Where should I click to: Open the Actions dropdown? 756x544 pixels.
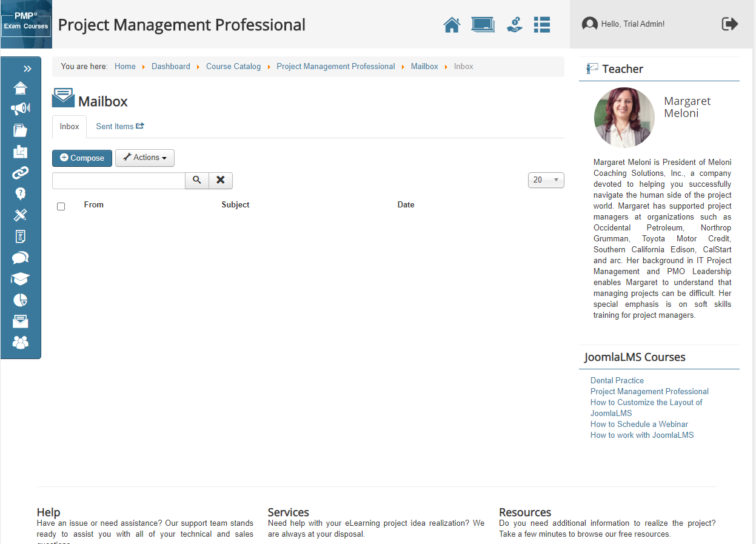(x=145, y=158)
